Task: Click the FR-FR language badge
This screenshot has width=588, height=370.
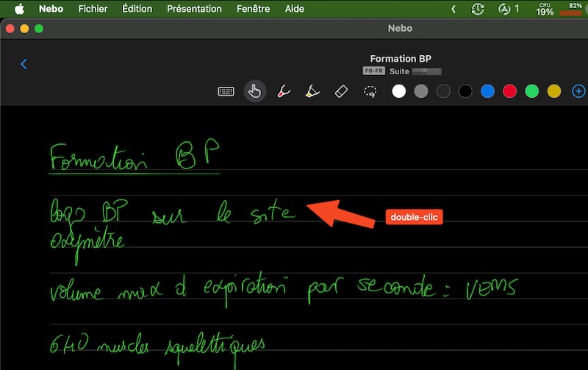Action: [373, 71]
